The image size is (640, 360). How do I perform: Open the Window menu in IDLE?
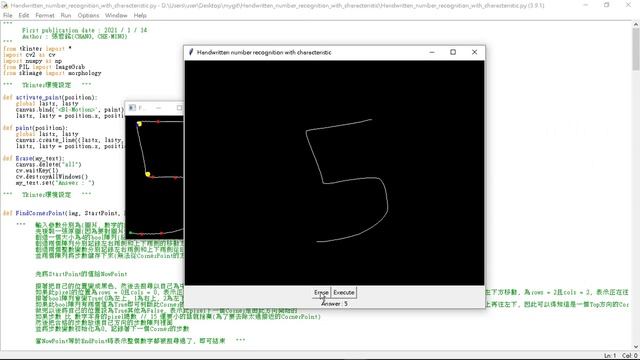(116, 15)
